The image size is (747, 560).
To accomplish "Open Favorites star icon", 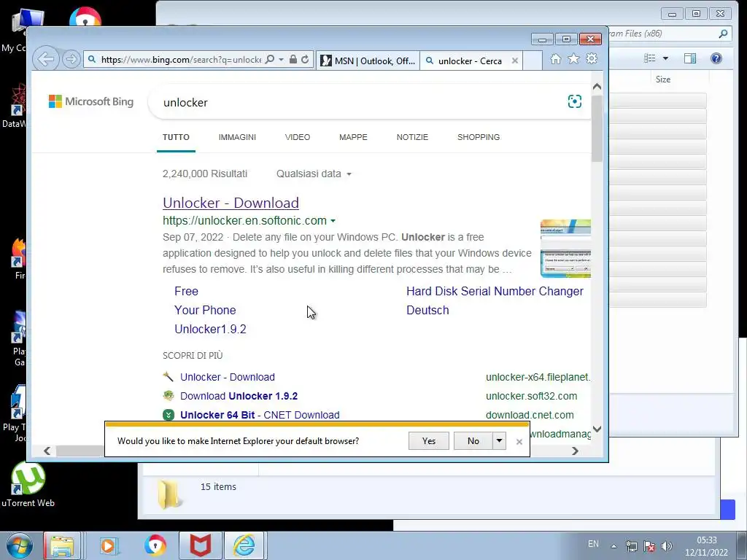I will (573, 58).
